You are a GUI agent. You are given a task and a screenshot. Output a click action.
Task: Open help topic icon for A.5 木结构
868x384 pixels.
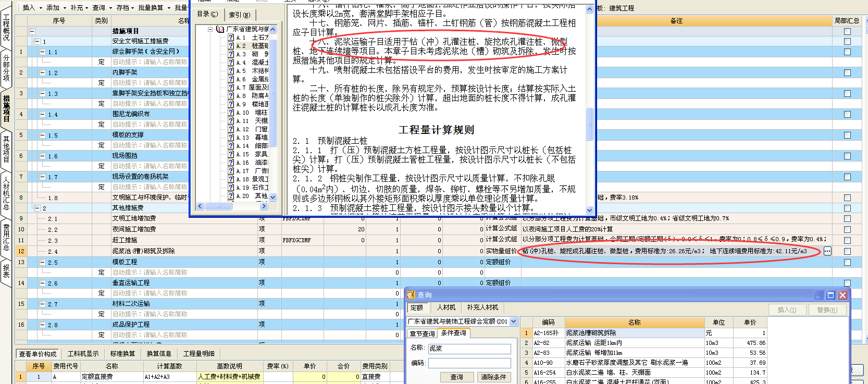click(231, 71)
